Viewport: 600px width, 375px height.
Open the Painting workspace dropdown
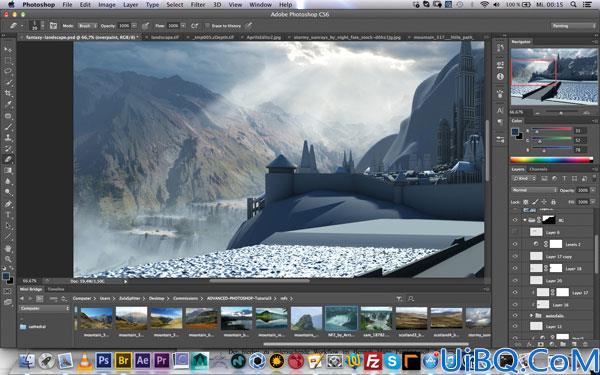pyautogui.click(x=573, y=26)
